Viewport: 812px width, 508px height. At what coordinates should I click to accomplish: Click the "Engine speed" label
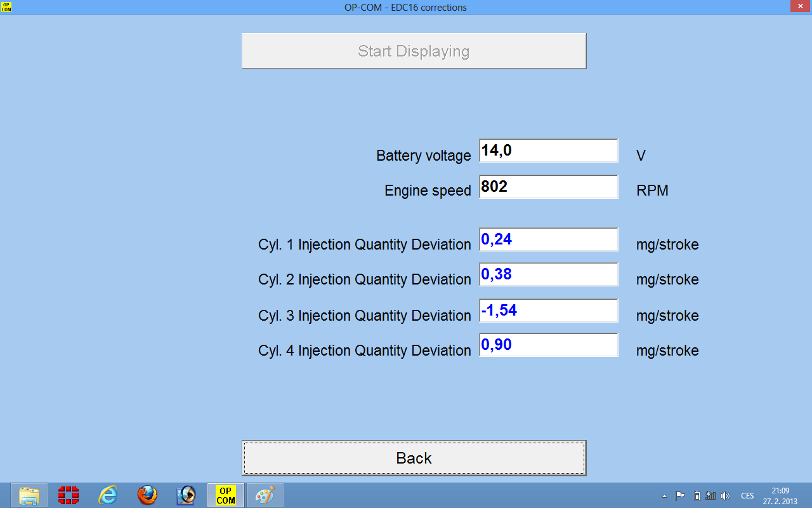click(428, 190)
